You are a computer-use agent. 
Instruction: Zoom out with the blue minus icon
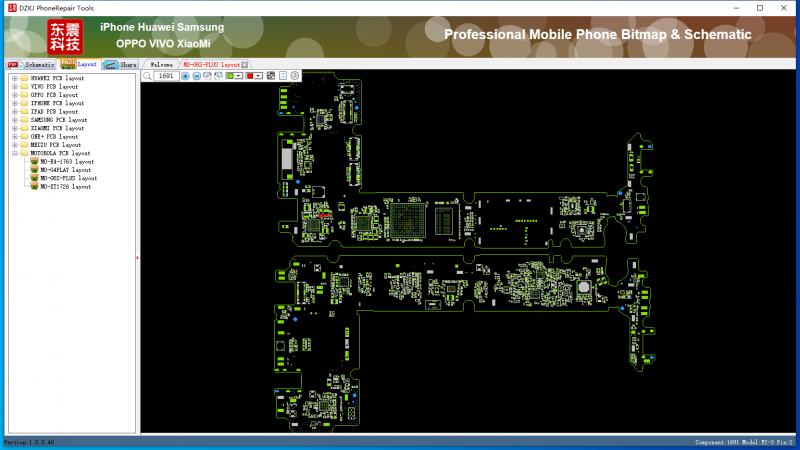point(196,76)
